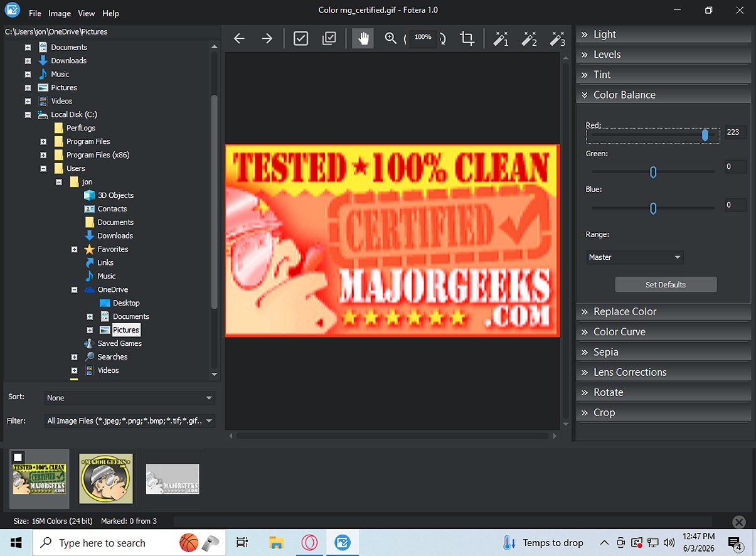Select the Desktop folder under OneDrive
The width and height of the screenshot is (756, 556).
click(x=120, y=303)
